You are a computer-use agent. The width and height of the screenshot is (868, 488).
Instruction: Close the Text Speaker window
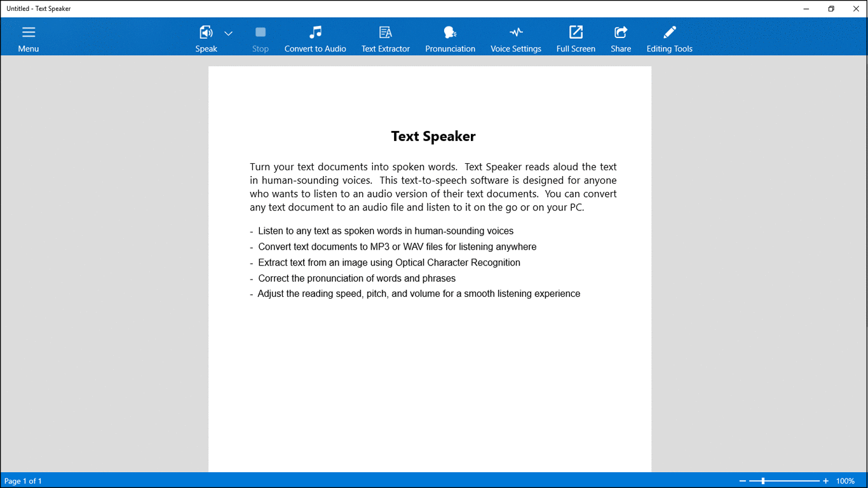click(856, 9)
